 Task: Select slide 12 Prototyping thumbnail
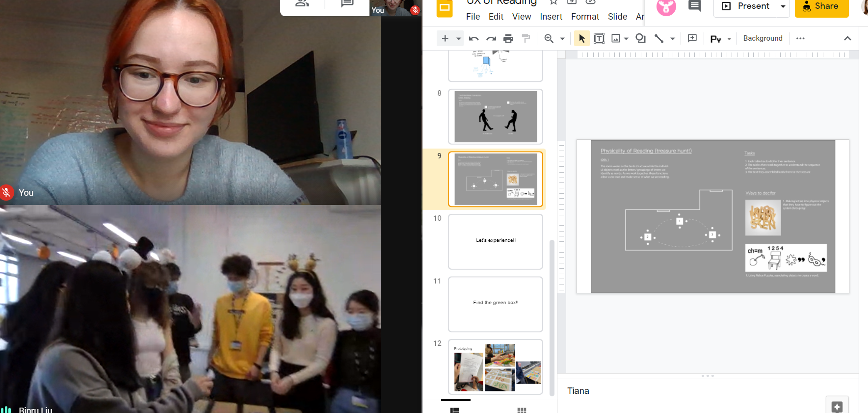point(496,367)
